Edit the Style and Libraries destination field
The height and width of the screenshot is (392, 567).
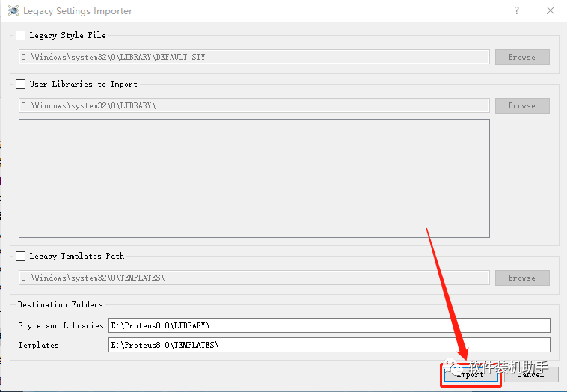(x=329, y=325)
